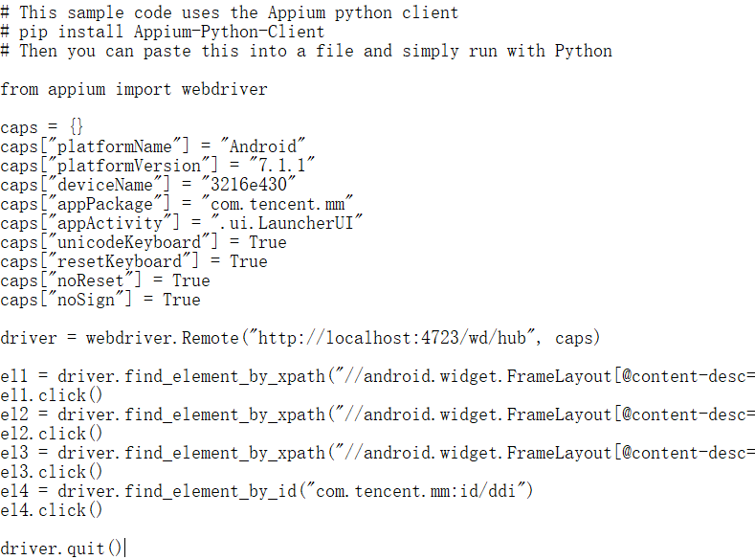Click the deviceName value '3216e430'

pos(249,185)
